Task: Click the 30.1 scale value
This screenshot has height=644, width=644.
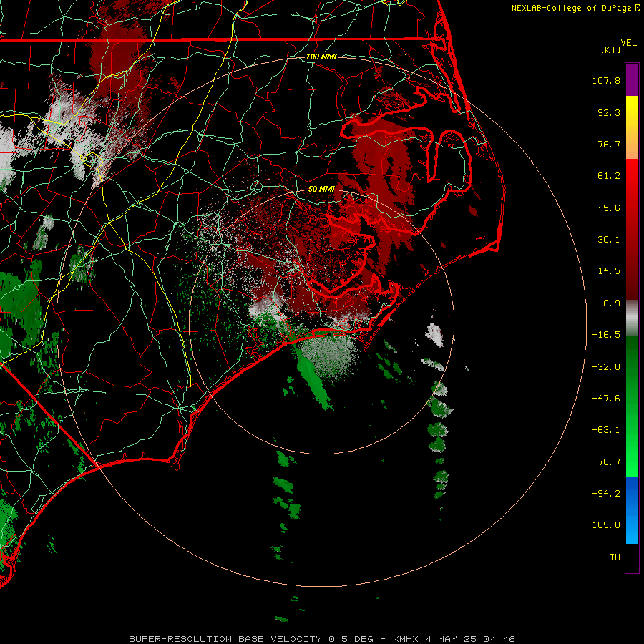Action: point(609,240)
